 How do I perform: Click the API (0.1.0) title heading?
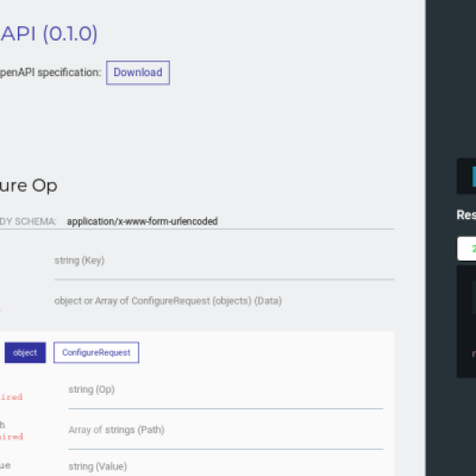pos(49,33)
